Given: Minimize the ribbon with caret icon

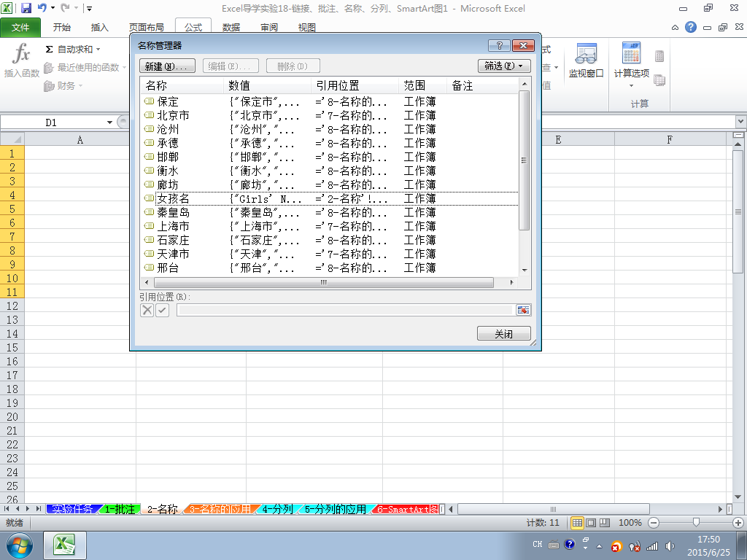Looking at the screenshot, I should click(x=675, y=28).
